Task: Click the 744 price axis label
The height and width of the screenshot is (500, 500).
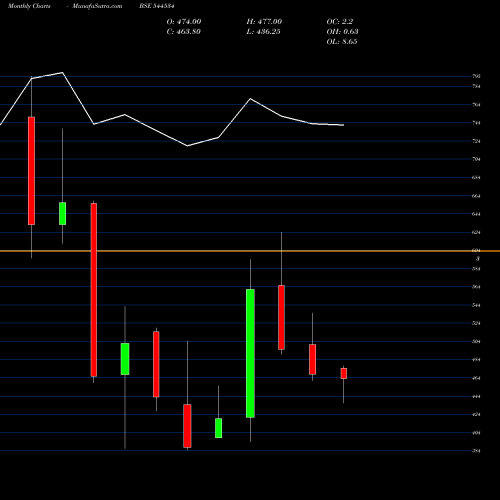Action: point(476,123)
